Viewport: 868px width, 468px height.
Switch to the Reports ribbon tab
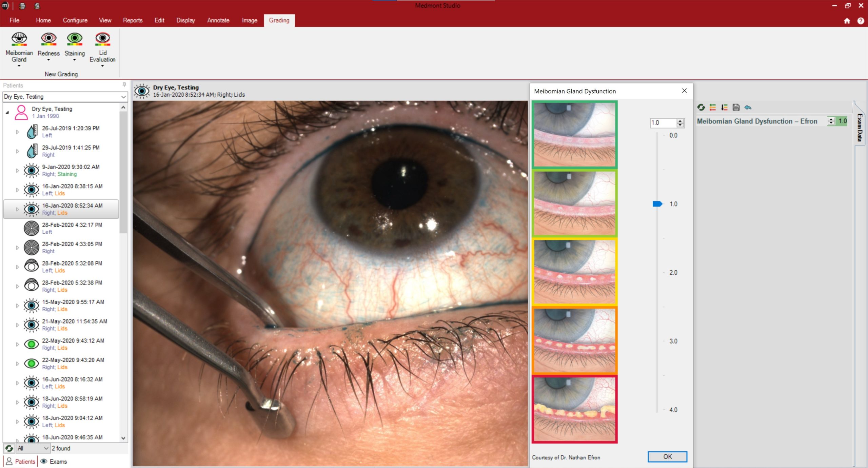(x=133, y=20)
